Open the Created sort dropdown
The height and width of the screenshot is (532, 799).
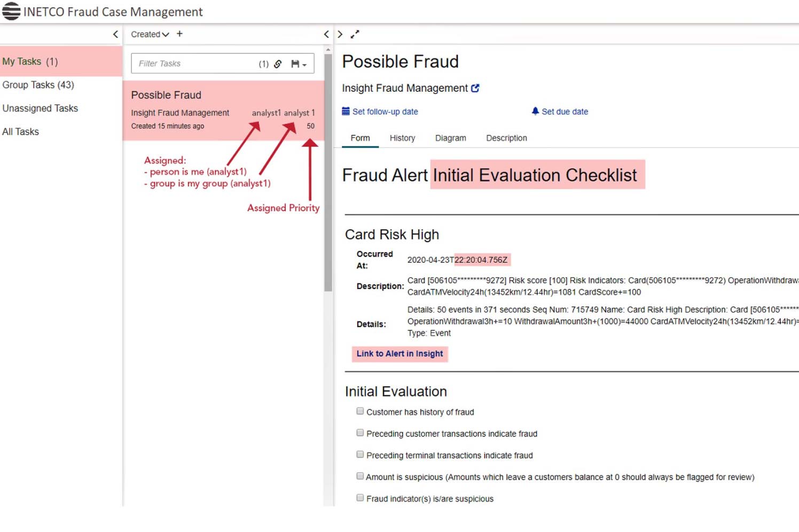click(x=148, y=34)
